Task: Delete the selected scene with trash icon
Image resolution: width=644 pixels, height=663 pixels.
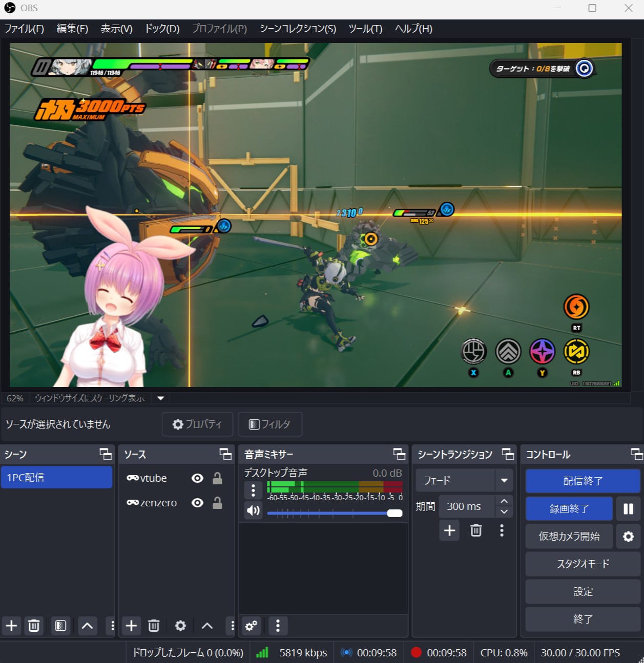Action: click(x=34, y=626)
